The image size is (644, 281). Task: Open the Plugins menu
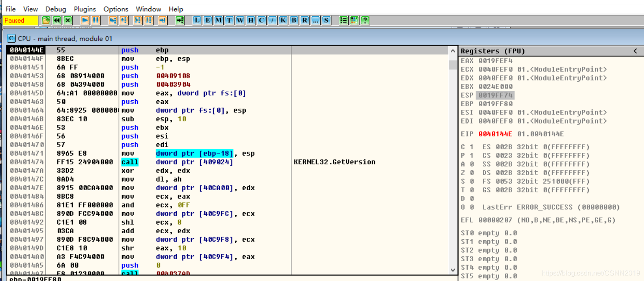coord(85,9)
